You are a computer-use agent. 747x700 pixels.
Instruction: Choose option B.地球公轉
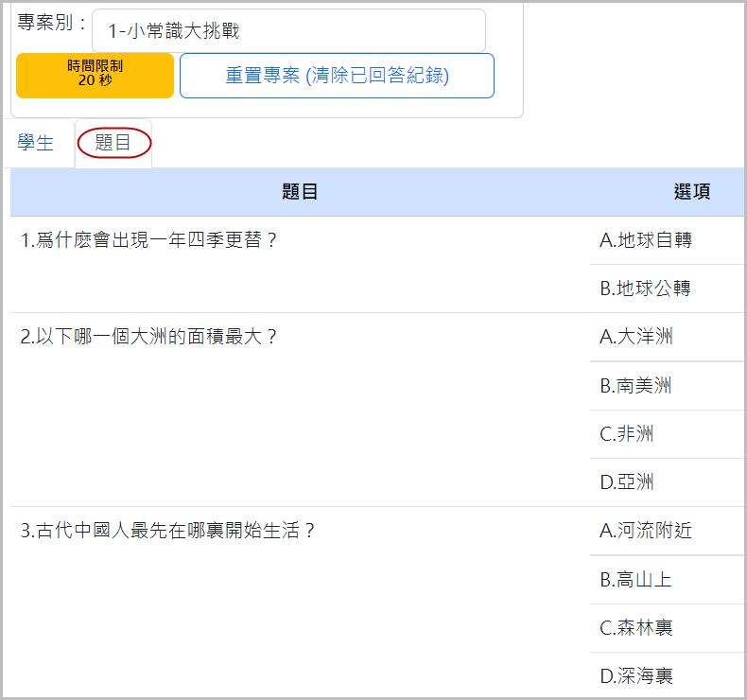click(x=646, y=289)
